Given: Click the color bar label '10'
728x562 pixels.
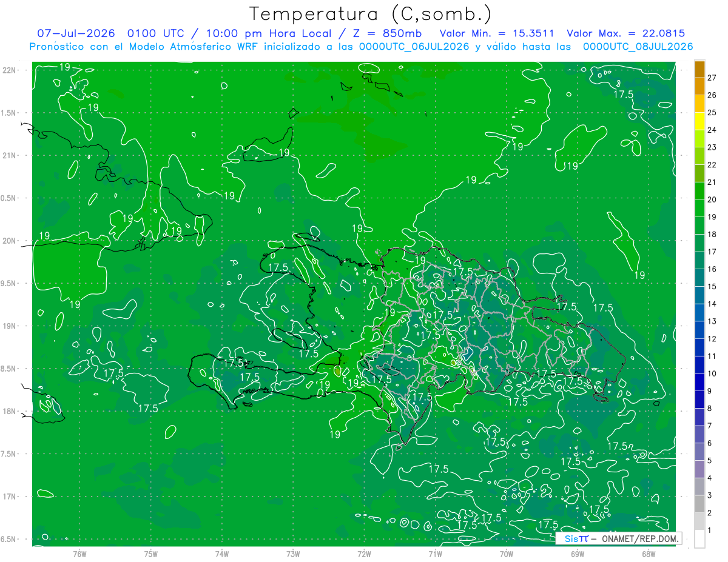Looking at the screenshot, I should pos(712,373).
